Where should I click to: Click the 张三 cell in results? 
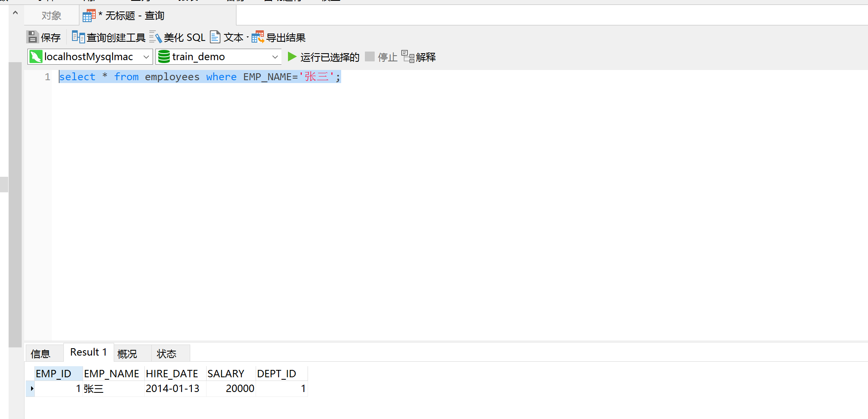(x=113, y=388)
